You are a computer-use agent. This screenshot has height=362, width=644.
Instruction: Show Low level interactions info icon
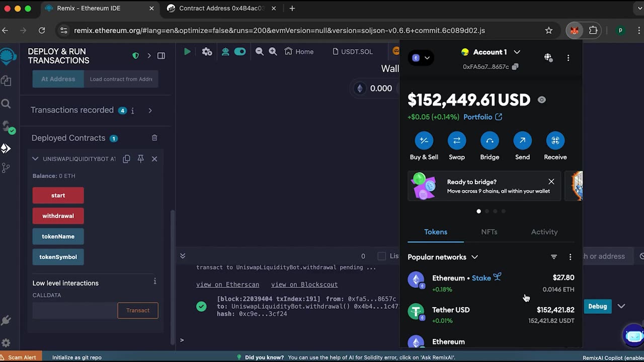(x=155, y=282)
